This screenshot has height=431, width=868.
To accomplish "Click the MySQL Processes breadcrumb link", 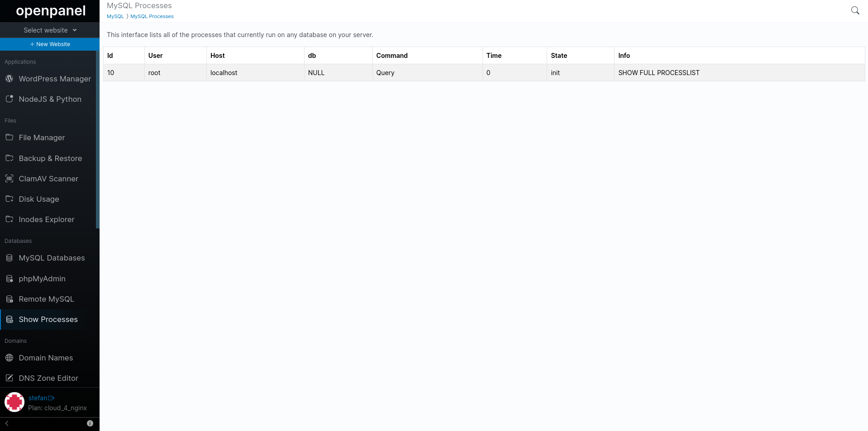I will tap(152, 16).
